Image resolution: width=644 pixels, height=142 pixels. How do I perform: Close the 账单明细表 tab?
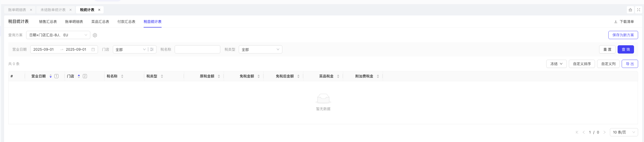click(31, 10)
